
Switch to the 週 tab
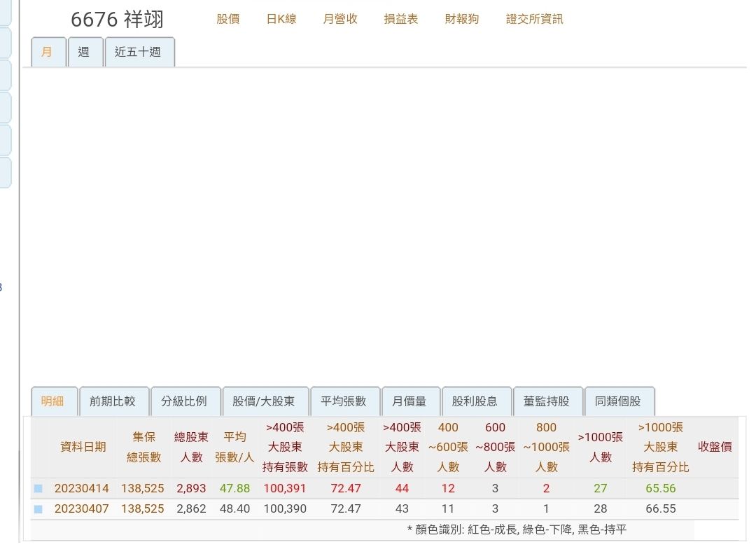click(85, 52)
